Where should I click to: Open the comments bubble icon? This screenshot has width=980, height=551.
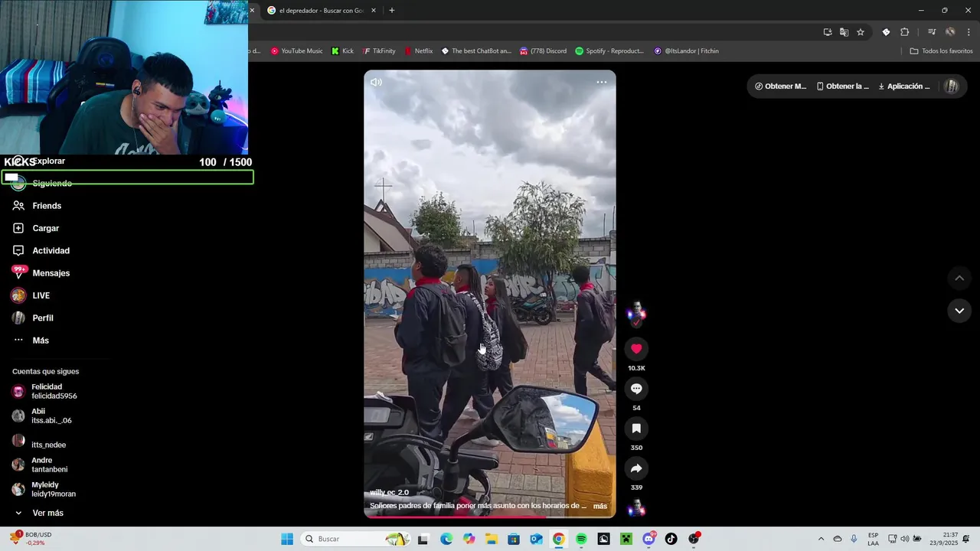click(x=636, y=389)
